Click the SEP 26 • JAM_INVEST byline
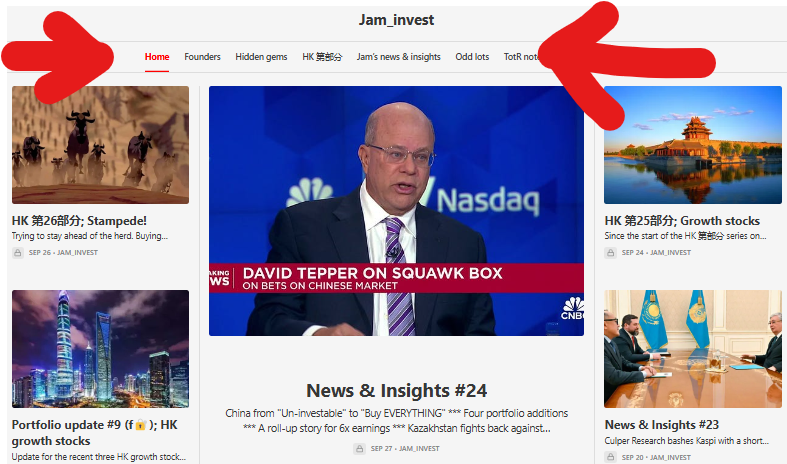787x464 pixels. pyautogui.click(x=63, y=253)
